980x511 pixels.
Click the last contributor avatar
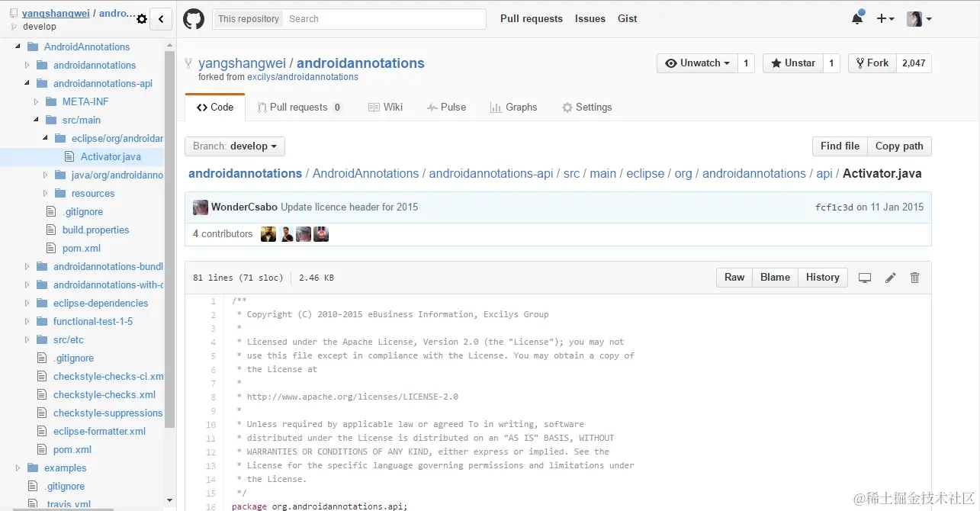click(x=321, y=234)
